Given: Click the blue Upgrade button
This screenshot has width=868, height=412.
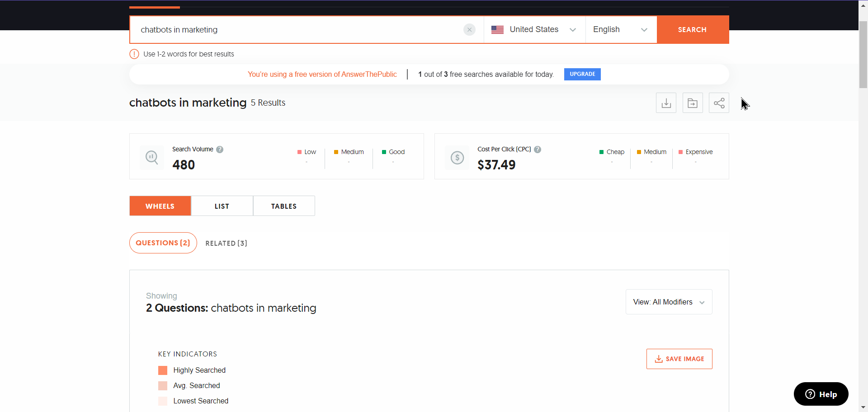Looking at the screenshot, I should tap(582, 74).
